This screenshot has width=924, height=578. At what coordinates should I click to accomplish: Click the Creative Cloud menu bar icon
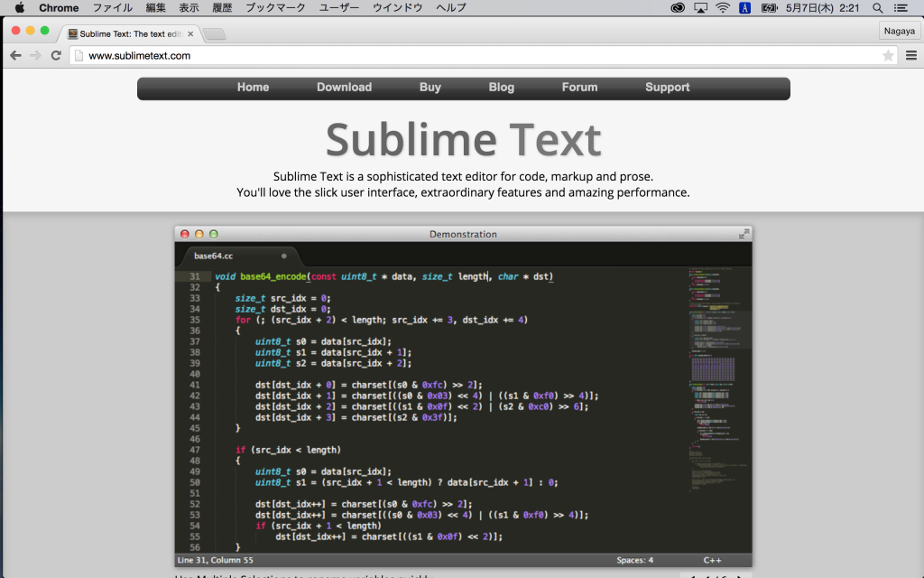point(678,7)
